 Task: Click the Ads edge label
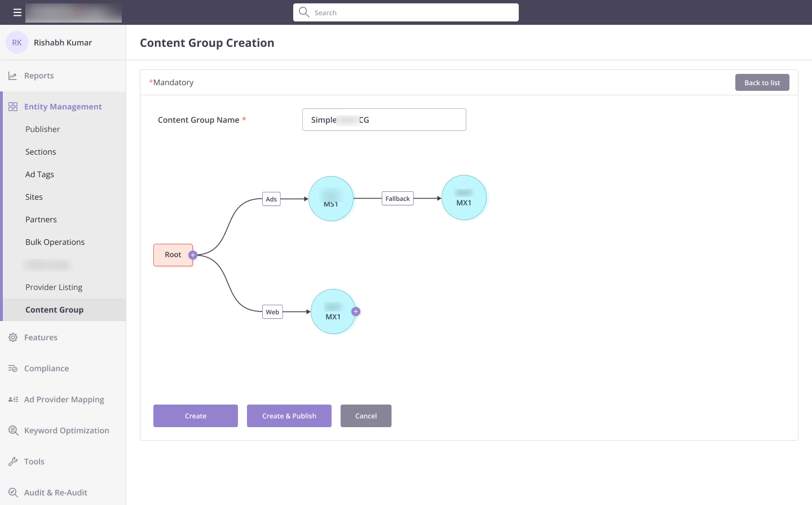[x=271, y=199]
